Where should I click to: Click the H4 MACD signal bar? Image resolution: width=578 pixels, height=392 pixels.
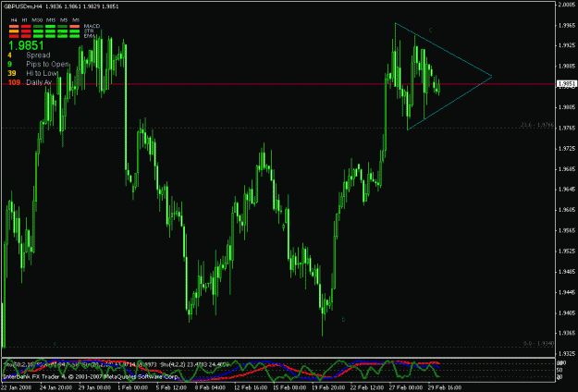(14, 27)
